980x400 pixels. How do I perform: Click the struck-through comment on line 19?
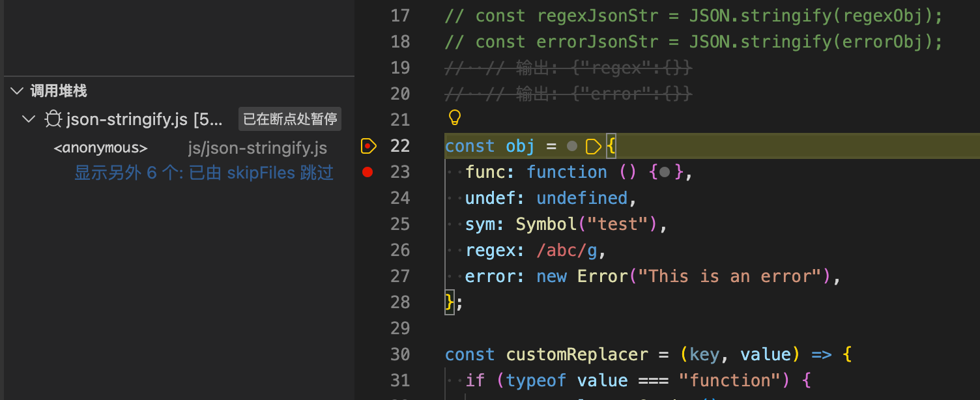pyautogui.click(x=568, y=68)
